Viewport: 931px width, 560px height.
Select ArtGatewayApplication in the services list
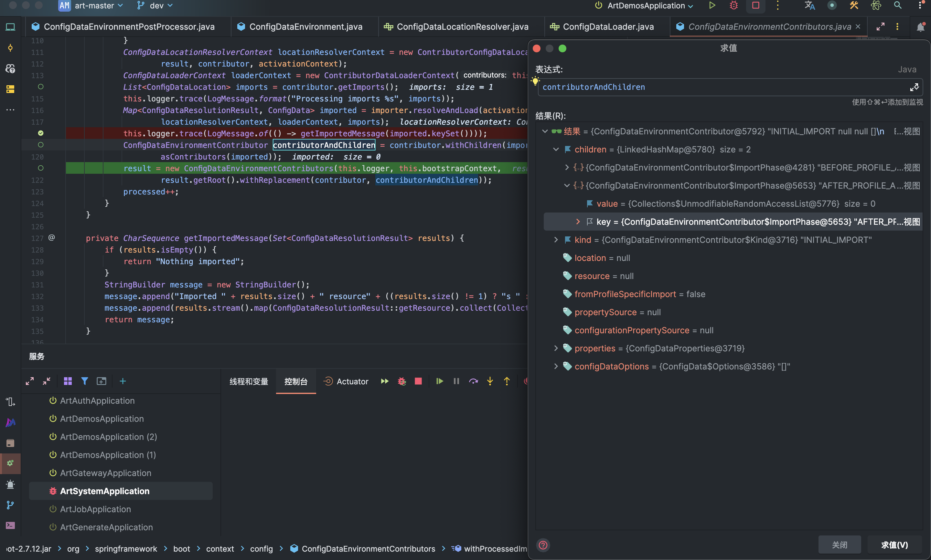105,473
